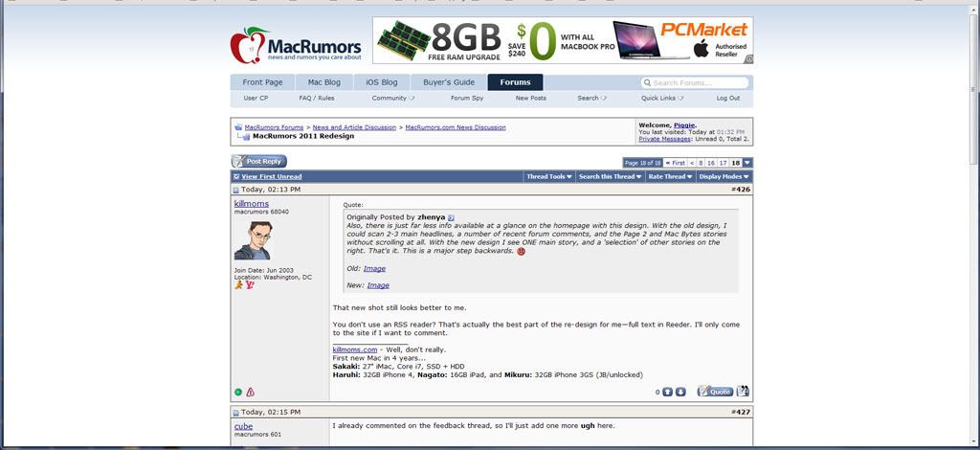980x450 pixels.
Task: Switch to the Mac Blog tab
Action: coord(323,82)
